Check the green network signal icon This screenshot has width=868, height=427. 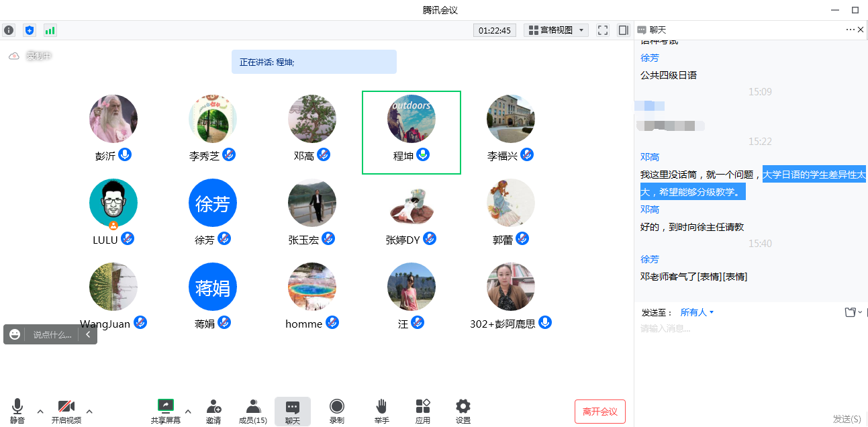coord(50,30)
